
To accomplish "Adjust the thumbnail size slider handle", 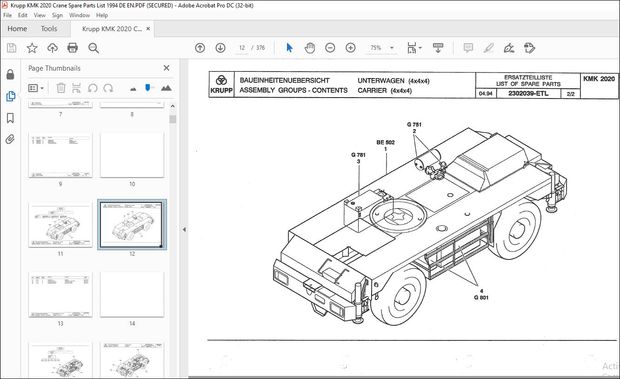I will (148, 87).
